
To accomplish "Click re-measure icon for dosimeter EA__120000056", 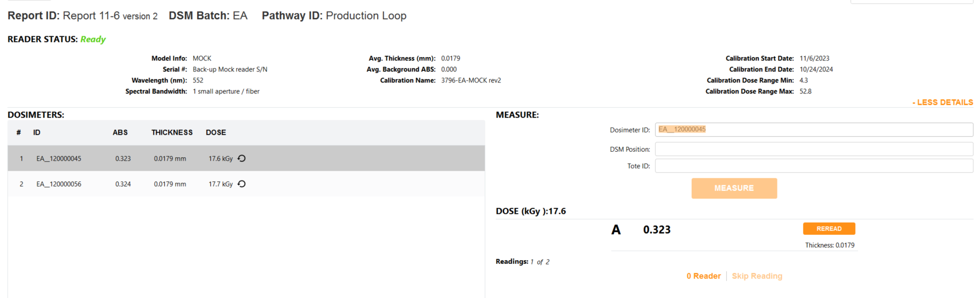I will (x=242, y=184).
